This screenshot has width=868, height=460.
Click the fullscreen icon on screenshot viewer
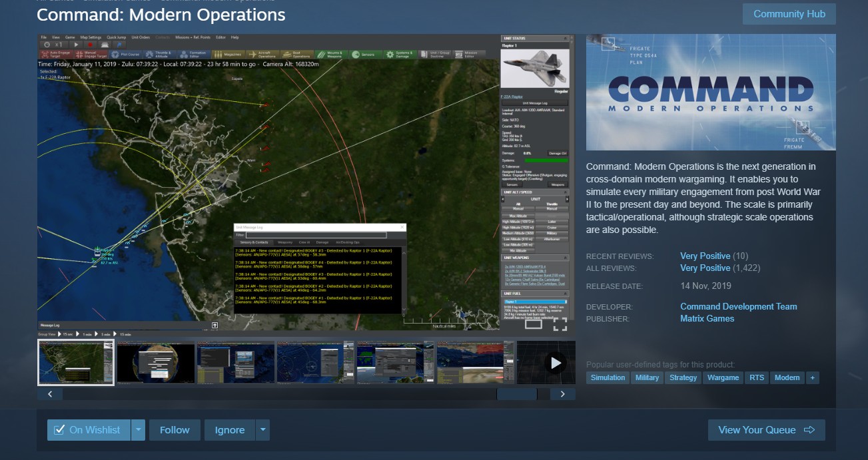(x=560, y=324)
